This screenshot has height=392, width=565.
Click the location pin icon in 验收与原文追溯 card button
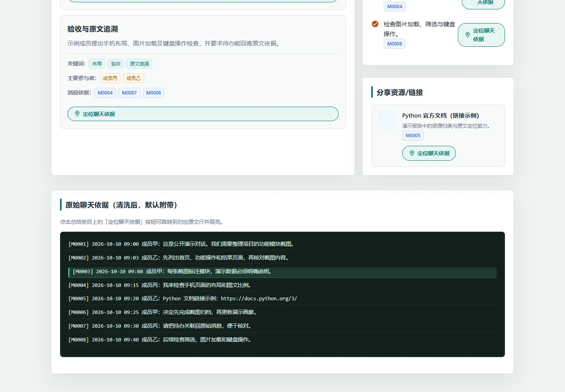pyautogui.click(x=77, y=114)
